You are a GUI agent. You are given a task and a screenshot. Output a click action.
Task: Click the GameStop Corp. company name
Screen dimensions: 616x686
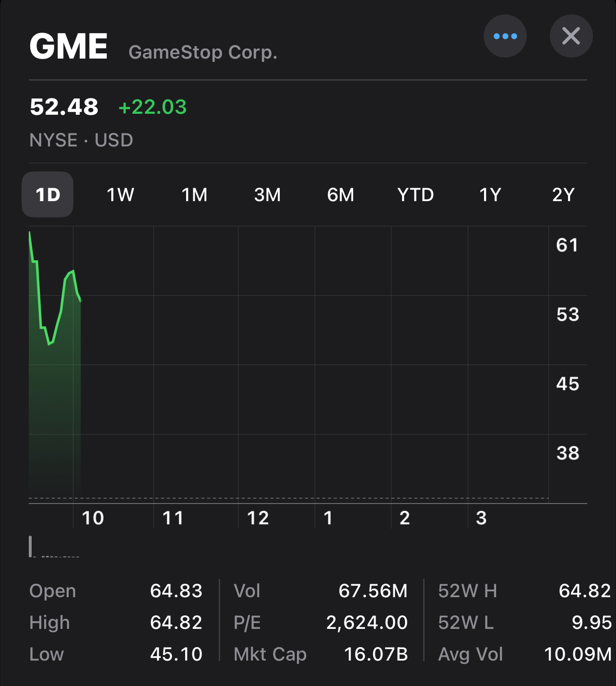point(203,52)
